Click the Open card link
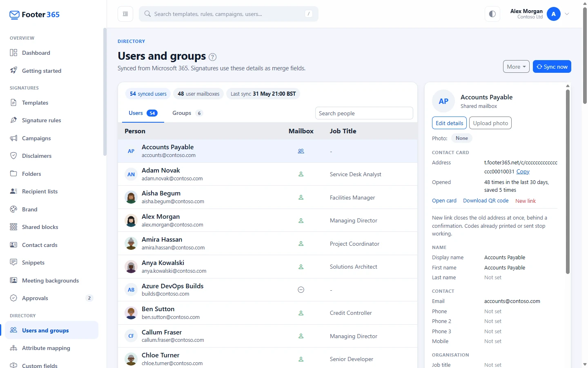This screenshot has height=368, width=588. click(x=444, y=201)
